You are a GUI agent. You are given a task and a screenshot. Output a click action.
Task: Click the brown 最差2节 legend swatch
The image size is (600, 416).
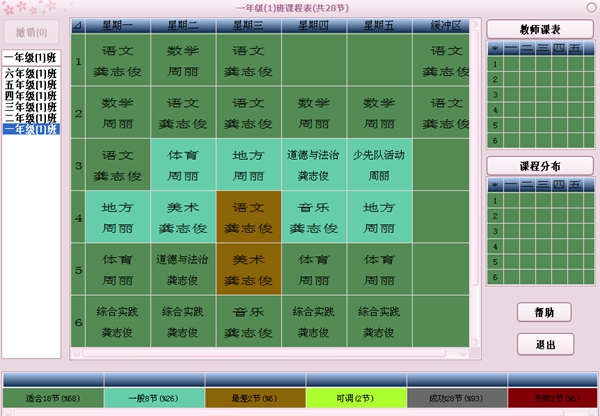(x=254, y=400)
